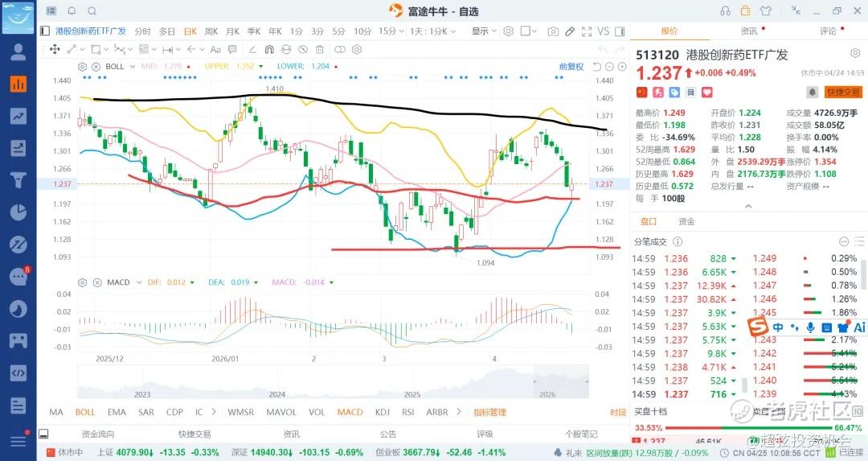
Task: Expand the BOLL indicator name dropdown
Action: click(x=133, y=67)
